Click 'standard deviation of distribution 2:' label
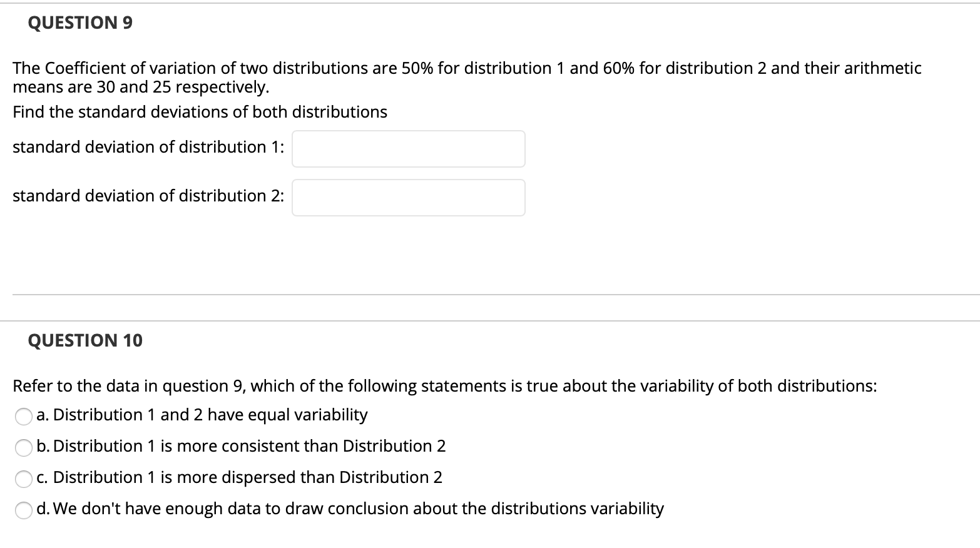980x548 pixels. click(148, 196)
